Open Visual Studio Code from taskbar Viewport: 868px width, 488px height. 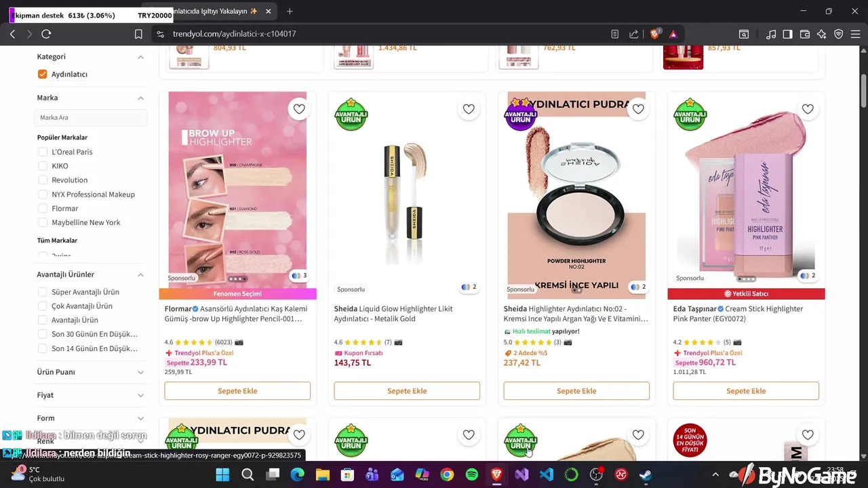[x=547, y=475]
